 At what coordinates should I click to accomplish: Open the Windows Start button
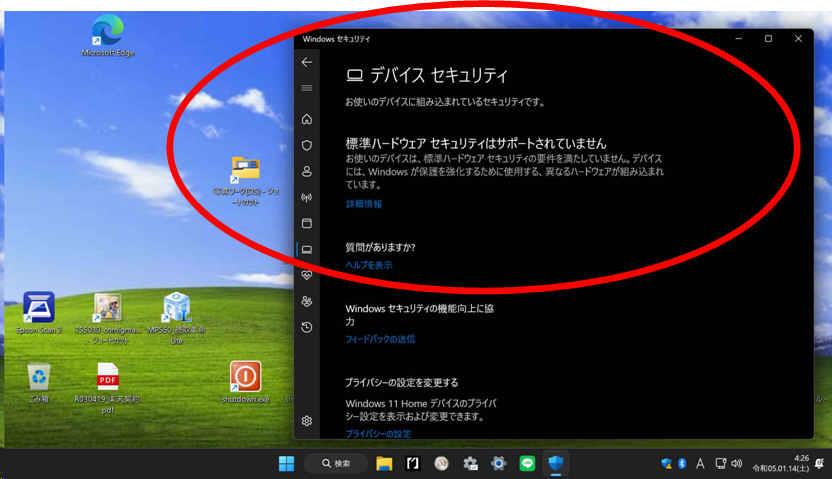287,464
